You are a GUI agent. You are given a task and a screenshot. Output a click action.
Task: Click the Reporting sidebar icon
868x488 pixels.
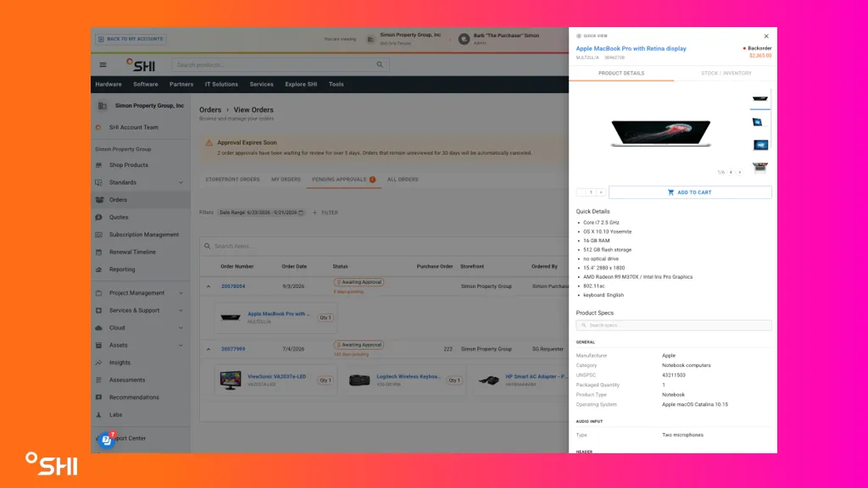click(x=99, y=269)
